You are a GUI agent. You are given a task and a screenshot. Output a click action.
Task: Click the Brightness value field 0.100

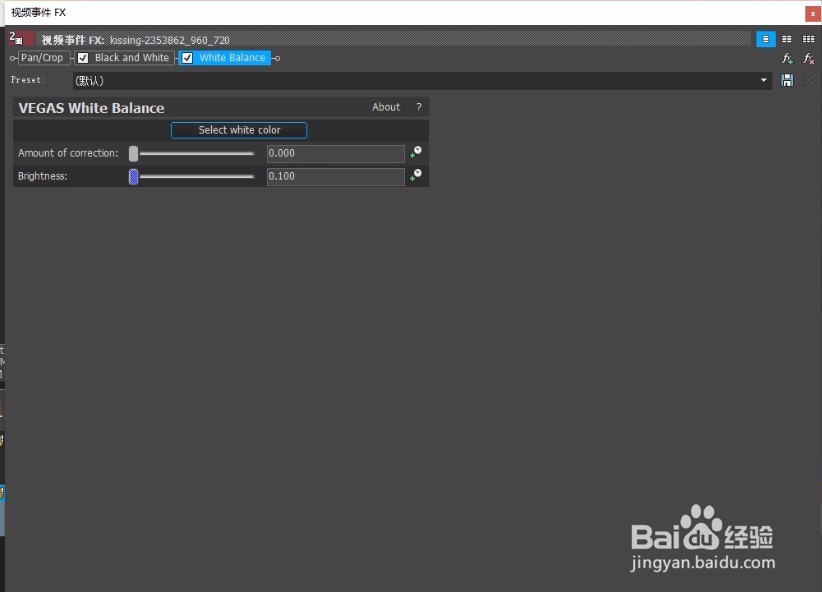336,176
